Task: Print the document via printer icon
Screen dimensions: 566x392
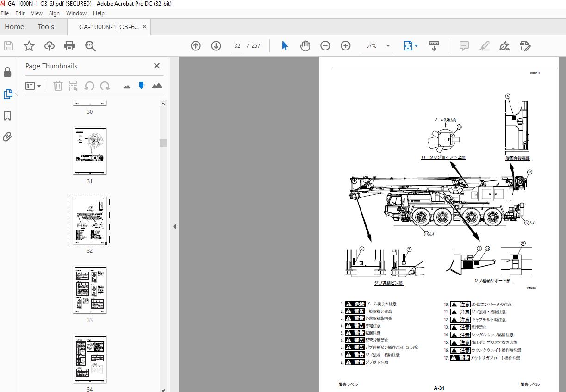Action: tap(69, 46)
